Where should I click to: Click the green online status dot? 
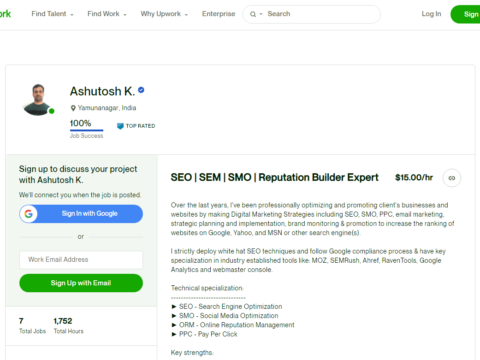point(52,111)
